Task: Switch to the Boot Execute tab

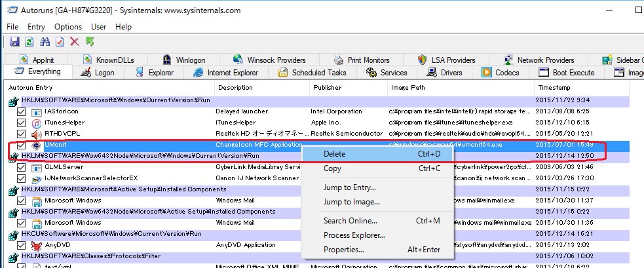Action: [x=567, y=73]
